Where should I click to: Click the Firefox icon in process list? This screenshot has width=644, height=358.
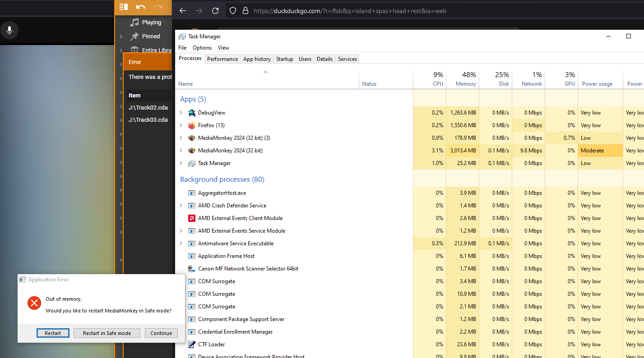191,125
